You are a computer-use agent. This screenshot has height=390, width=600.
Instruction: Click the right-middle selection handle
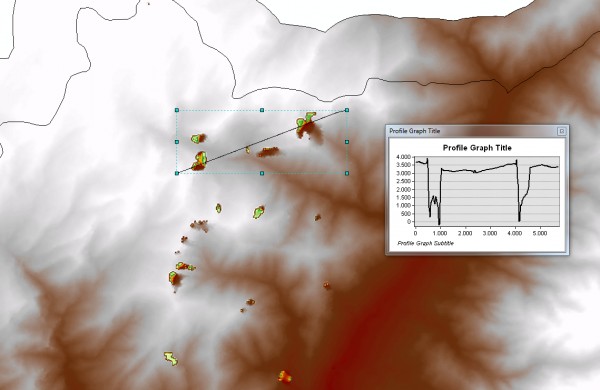(347, 142)
